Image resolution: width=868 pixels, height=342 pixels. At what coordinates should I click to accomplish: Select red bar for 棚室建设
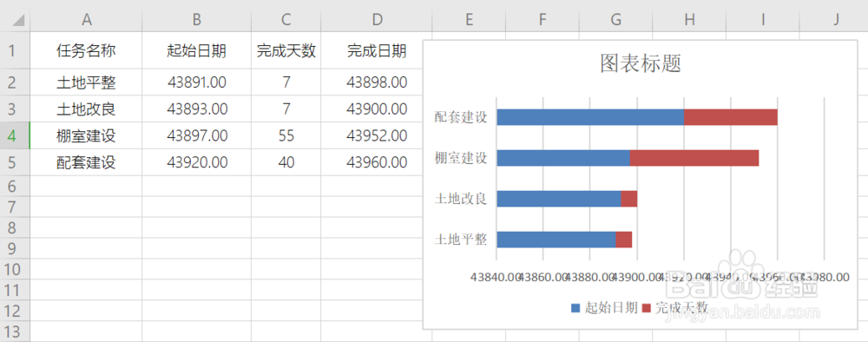point(694,158)
